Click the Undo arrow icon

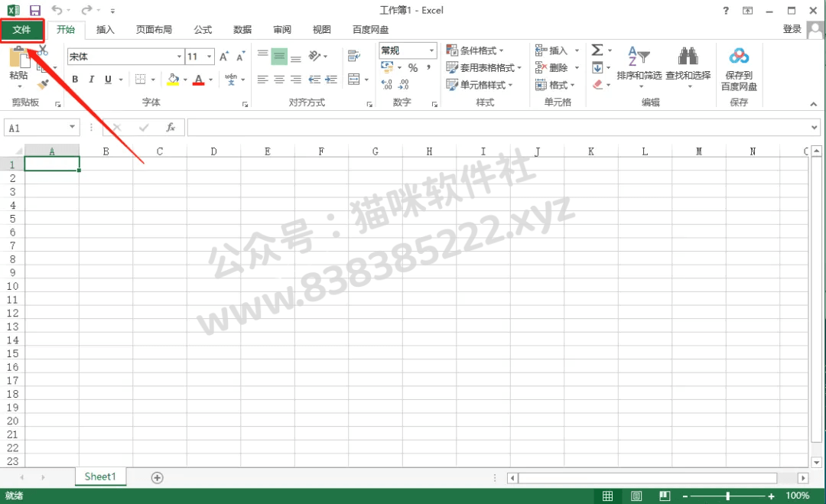(x=57, y=10)
